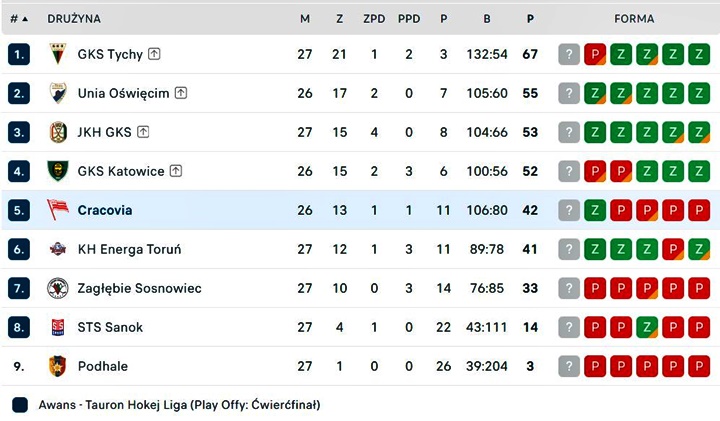720x421 pixels.
Task: Click the JKH GKS club crest
Action: point(58,132)
